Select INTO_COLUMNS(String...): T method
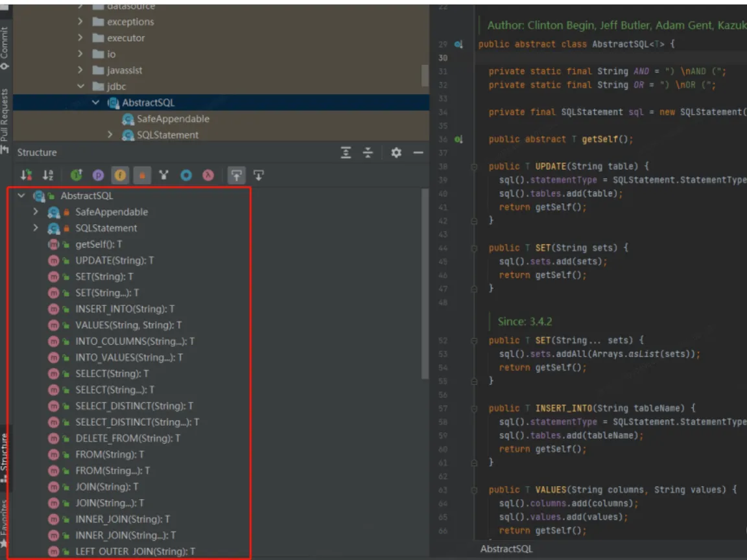 coord(135,342)
